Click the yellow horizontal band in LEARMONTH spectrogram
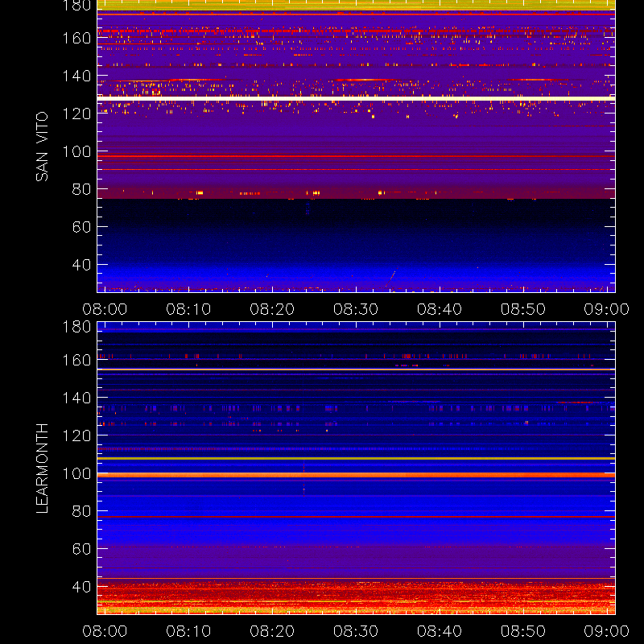This screenshot has height=644, width=644. coord(356,458)
